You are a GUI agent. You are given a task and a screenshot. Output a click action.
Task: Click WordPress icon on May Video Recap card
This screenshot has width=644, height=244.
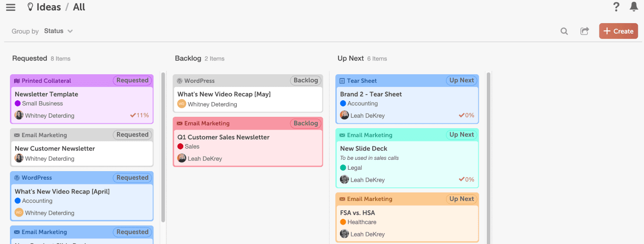pos(180,81)
